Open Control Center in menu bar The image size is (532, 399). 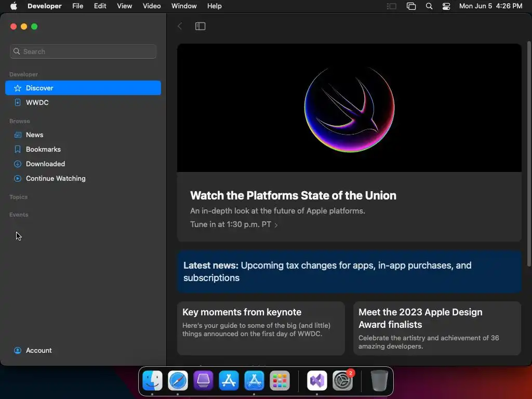[446, 6]
